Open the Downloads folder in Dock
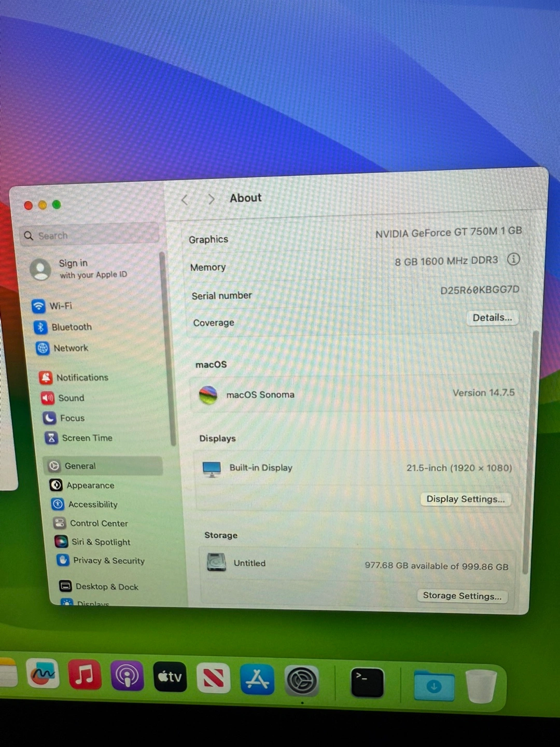Viewport: 560px width, 747px height. pos(434,685)
